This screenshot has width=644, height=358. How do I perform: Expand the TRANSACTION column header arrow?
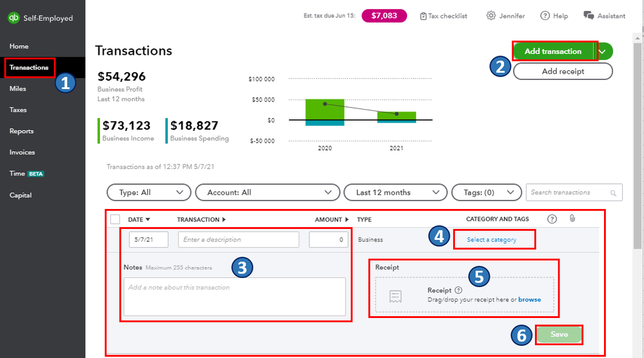[x=224, y=220]
